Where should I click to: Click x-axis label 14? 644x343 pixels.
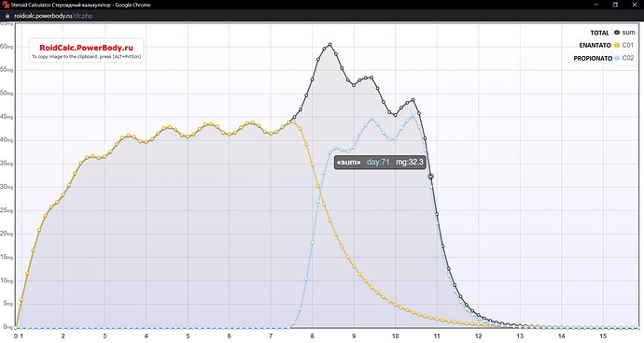pos(562,336)
